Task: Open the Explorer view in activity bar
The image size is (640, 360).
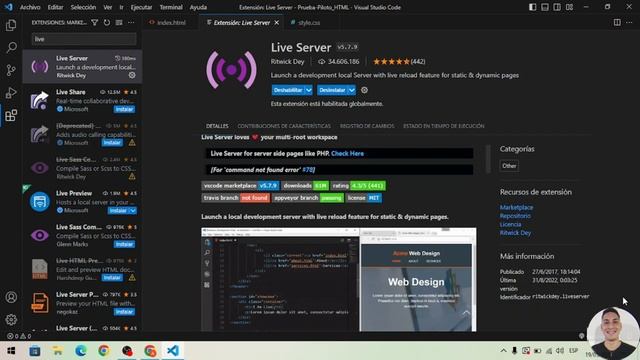Action: [x=11, y=25]
